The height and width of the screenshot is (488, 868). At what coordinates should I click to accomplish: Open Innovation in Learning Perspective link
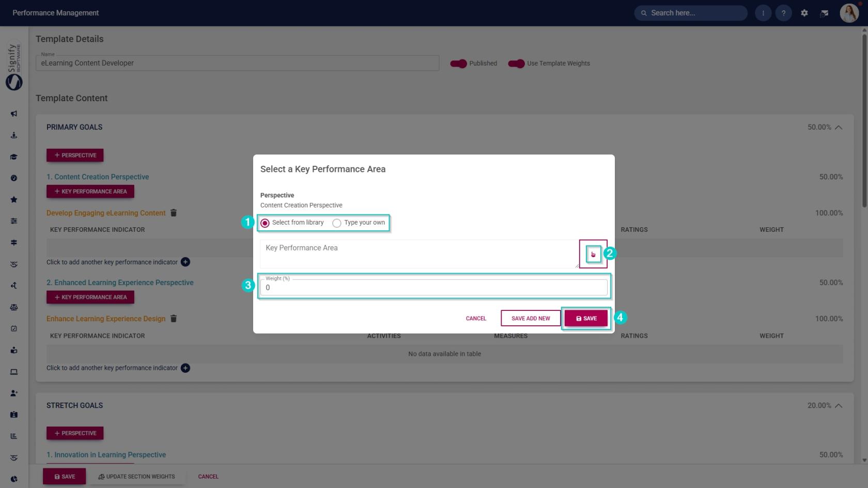[x=106, y=455]
